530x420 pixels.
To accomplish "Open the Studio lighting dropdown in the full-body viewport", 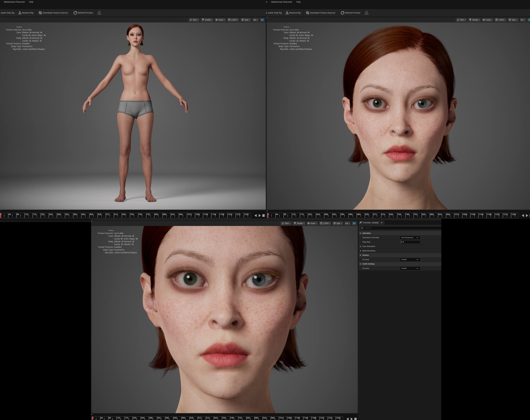I will [207, 20].
